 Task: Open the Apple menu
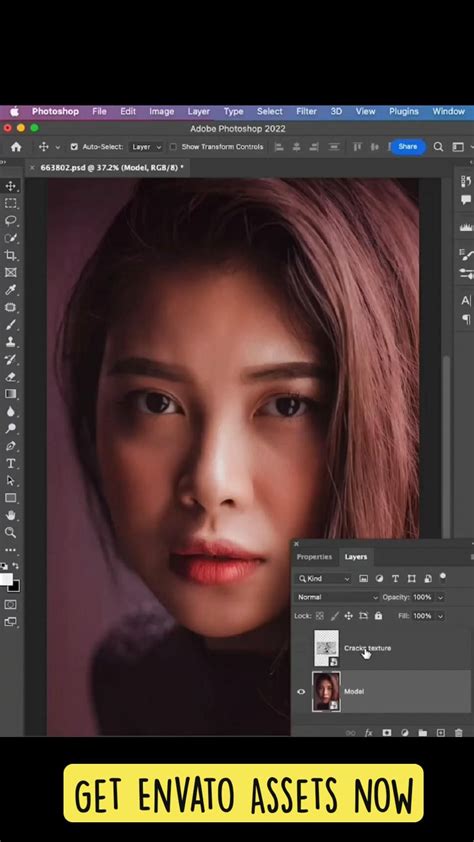tap(14, 111)
